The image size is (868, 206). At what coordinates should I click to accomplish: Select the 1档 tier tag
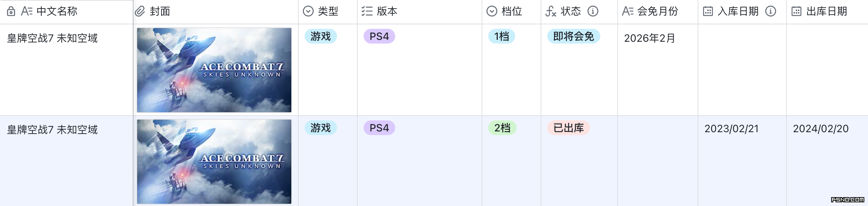click(x=501, y=36)
